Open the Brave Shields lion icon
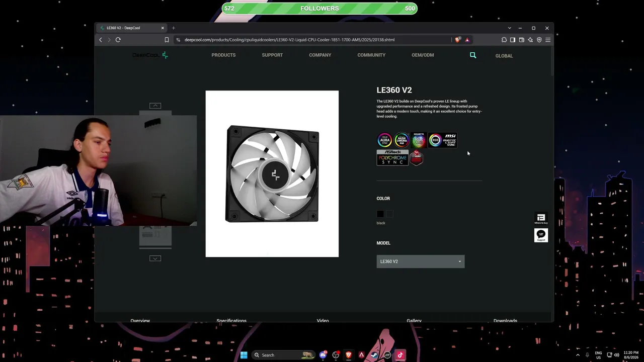The height and width of the screenshot is (362, 644). [x=457, y=40]
